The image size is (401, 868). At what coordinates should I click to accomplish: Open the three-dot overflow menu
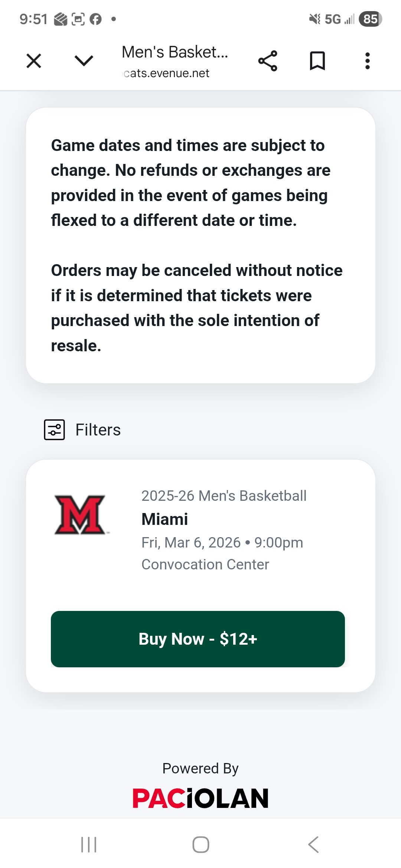pyautogui.click(x=367, y=61)
